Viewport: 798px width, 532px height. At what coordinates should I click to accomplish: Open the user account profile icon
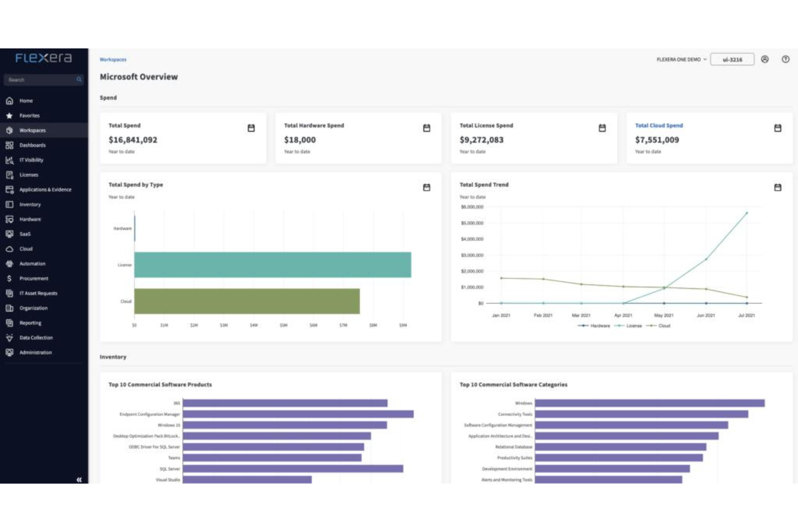tap(765, 59)
